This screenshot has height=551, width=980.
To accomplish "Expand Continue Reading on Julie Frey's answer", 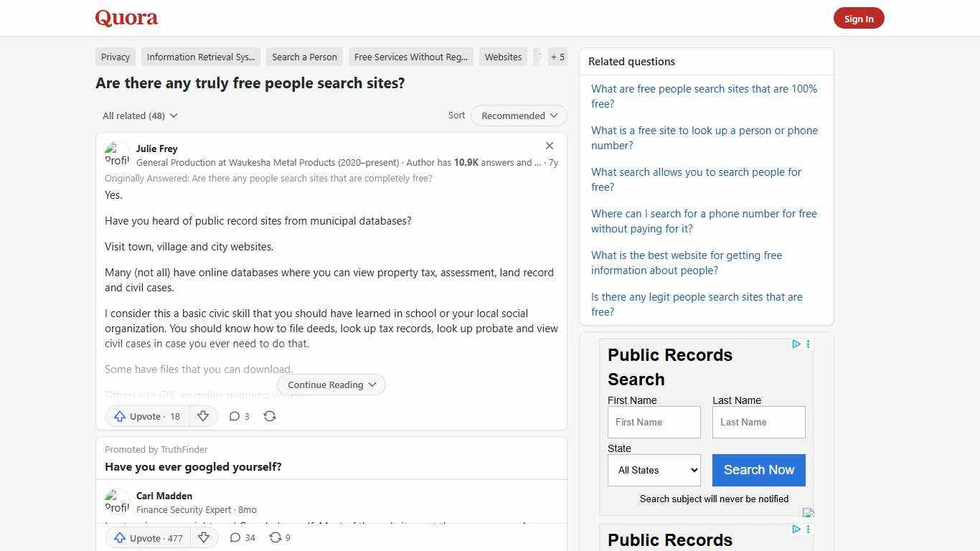I will (x=331, y=385).
